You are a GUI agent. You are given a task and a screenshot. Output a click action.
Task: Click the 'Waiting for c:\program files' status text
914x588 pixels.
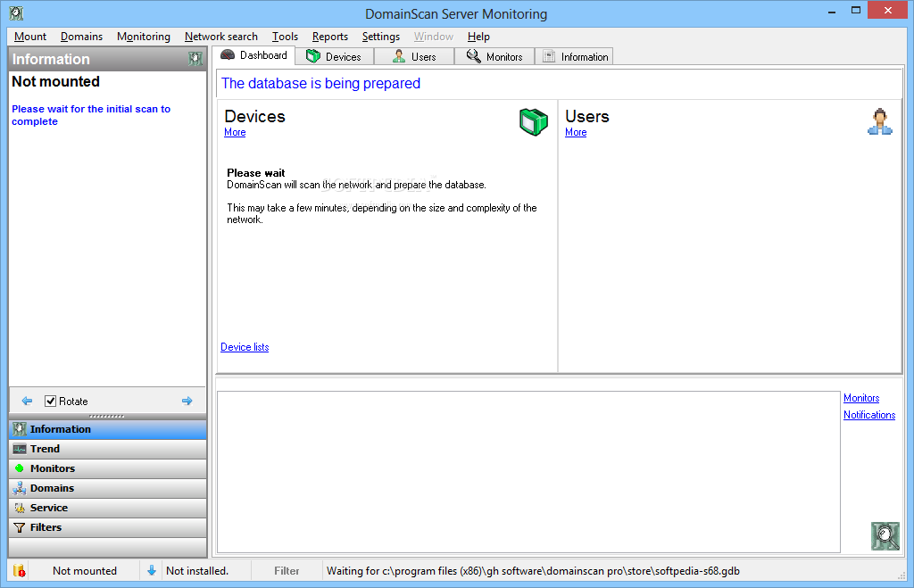pos(533,570)
